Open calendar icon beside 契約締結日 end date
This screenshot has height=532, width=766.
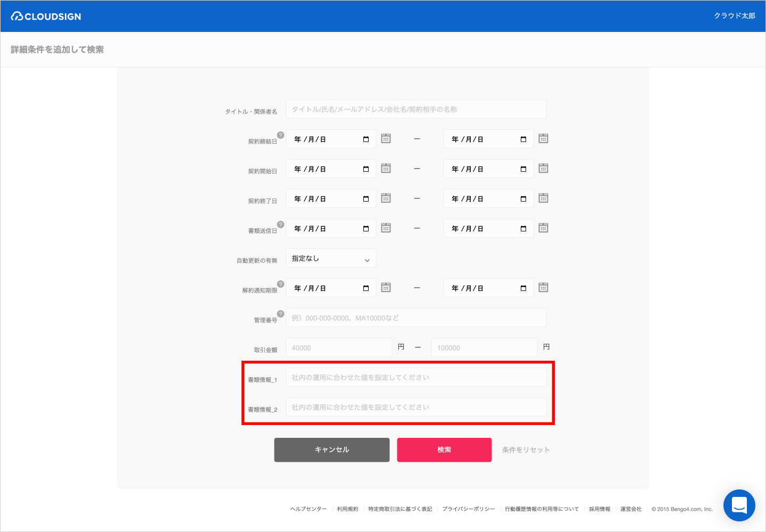pyautogui.click(x=543, y=138)
